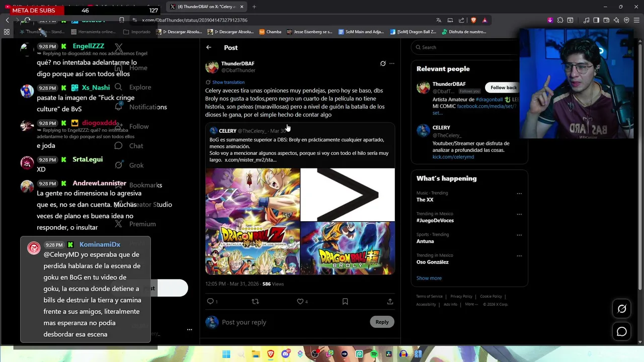The width and height of the screenshot is (644, 362).
Task: Open Spotify from the taskbar
Action: pos(374,354)
